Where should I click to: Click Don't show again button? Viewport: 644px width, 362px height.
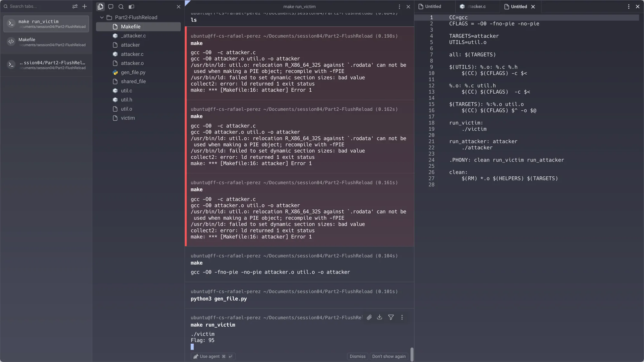(389, 356)
